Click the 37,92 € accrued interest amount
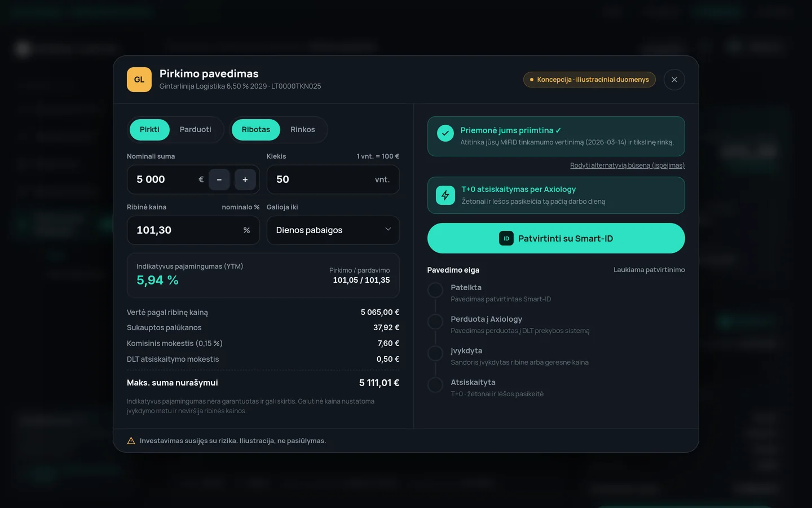The image size is (812, 508). pyautogui.click(x=386, y=327)
